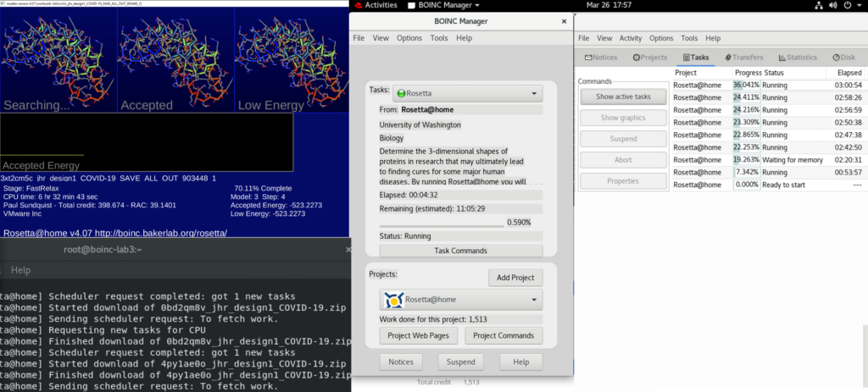Screen dimensions: 868x392
Task: Open the boinc.bakerlab.org/rosetta link
Action: point(162,233)
